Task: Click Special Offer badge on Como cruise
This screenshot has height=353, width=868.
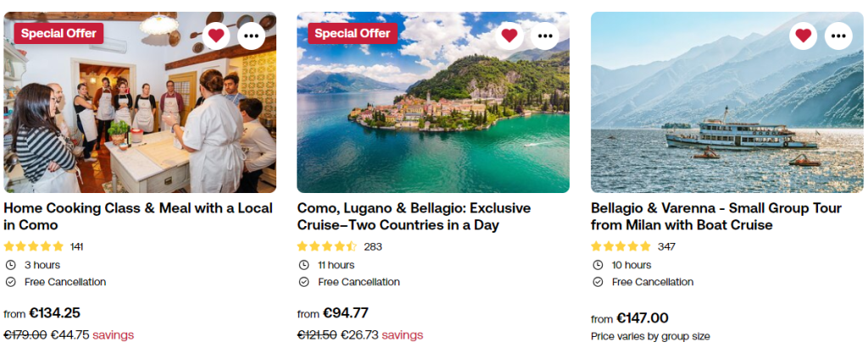Action: 352,33
